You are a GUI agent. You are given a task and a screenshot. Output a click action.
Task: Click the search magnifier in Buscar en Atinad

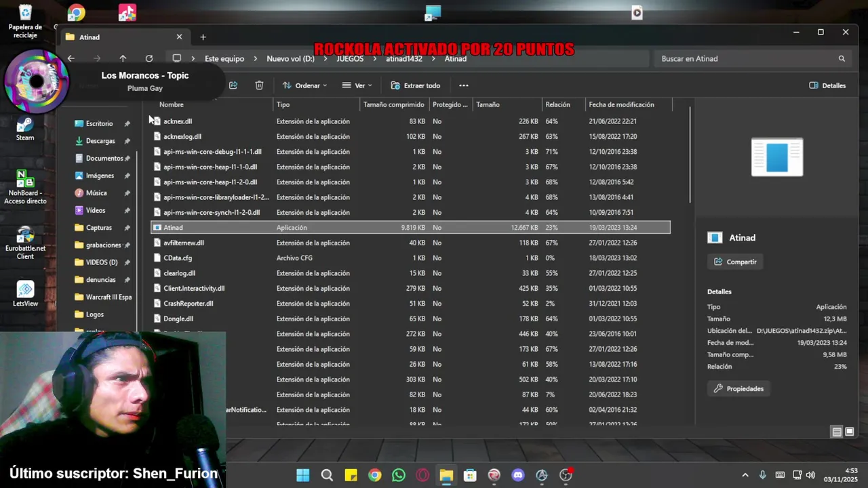842,58
